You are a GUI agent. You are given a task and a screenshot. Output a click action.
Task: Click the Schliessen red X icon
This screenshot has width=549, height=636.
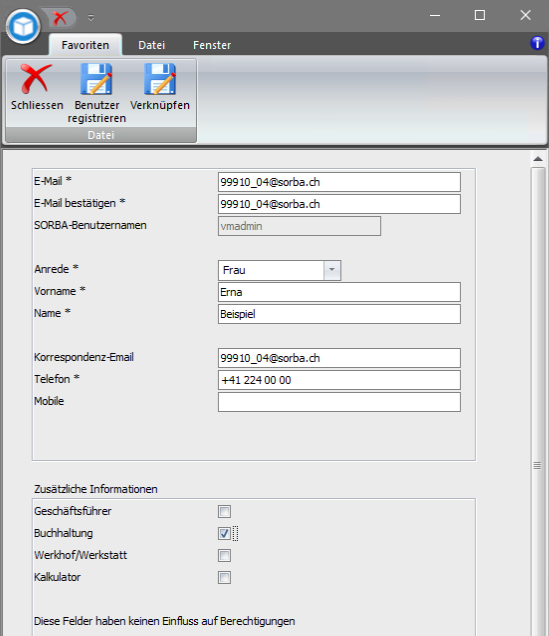point(36,79)
